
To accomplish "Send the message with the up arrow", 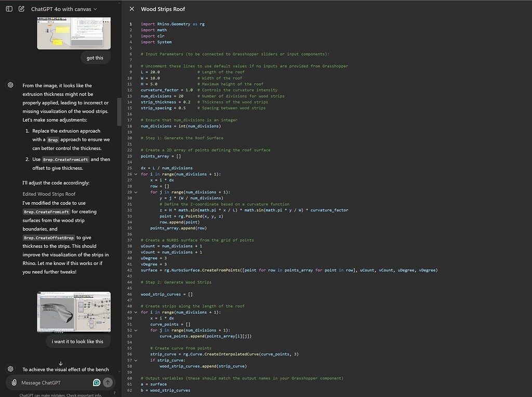I will click(108, 382).
